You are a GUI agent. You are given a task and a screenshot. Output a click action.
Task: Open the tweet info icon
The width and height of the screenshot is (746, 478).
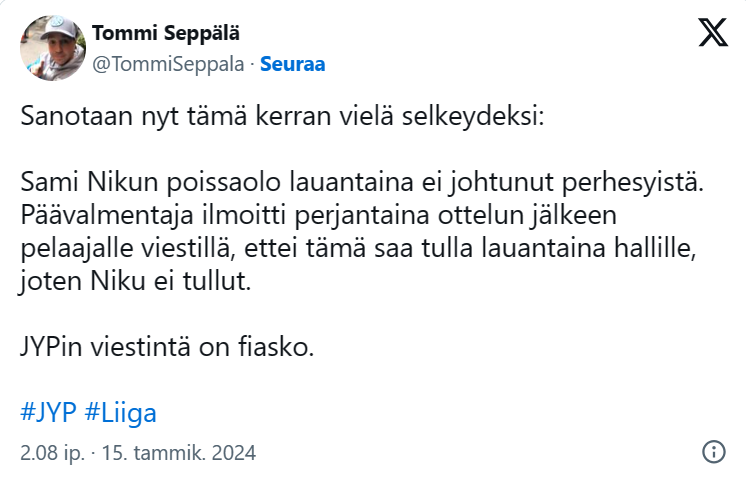713,451
